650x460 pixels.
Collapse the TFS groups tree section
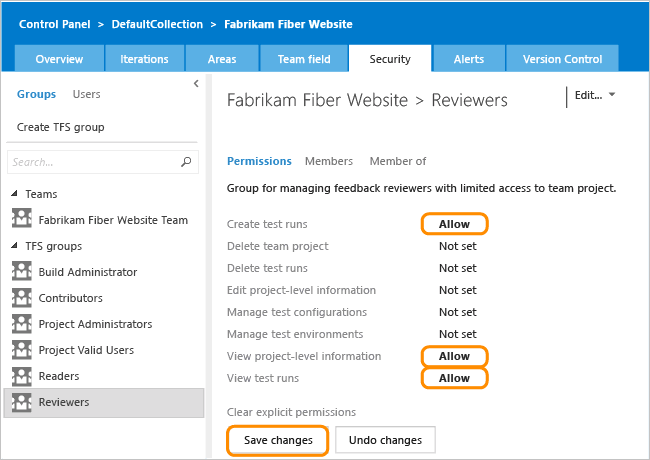(x=14, y=246)
